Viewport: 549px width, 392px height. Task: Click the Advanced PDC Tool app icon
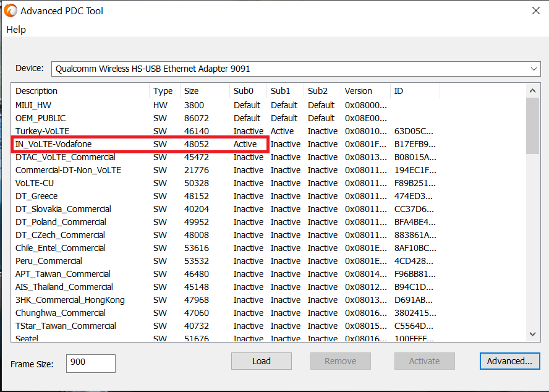pos(10,11)
